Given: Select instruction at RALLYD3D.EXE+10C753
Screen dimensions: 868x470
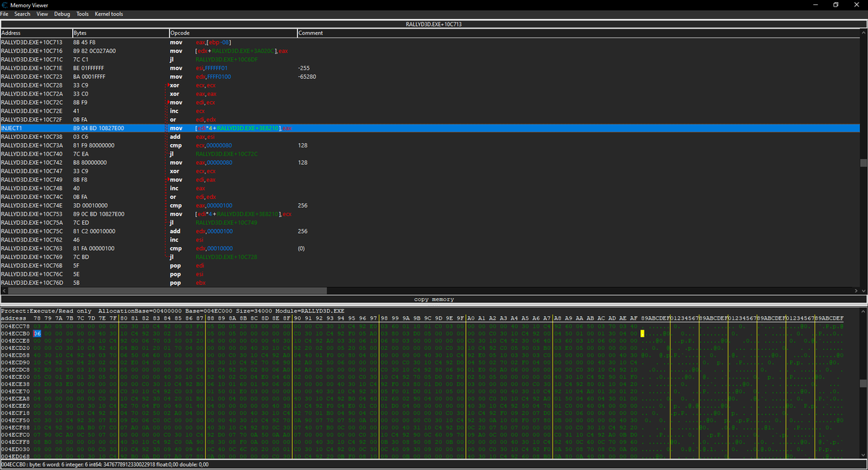Looking at the screenshot, I should pos(430,214).
